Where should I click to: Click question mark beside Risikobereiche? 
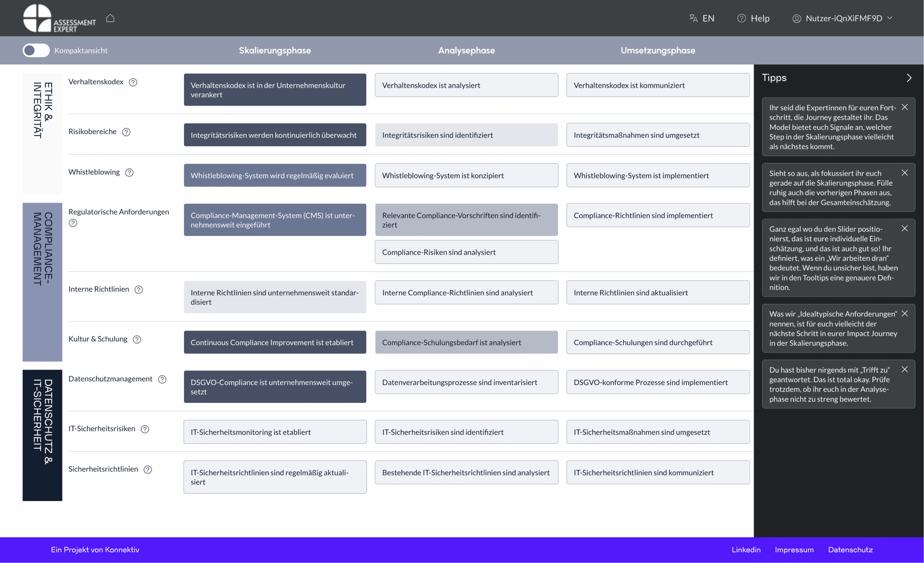pos(126,132)
